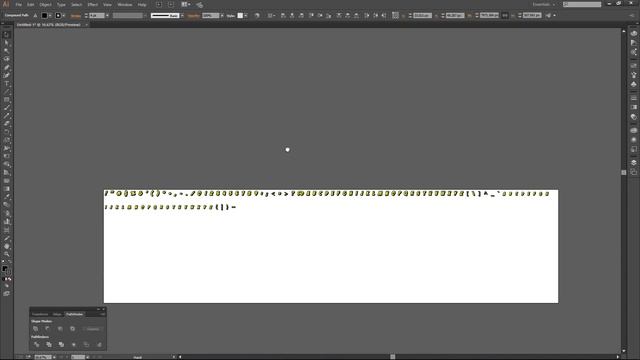Select the Selection tool in the toolbar
The width and height of the screenshot is (640, 360).
click(7, 35)
